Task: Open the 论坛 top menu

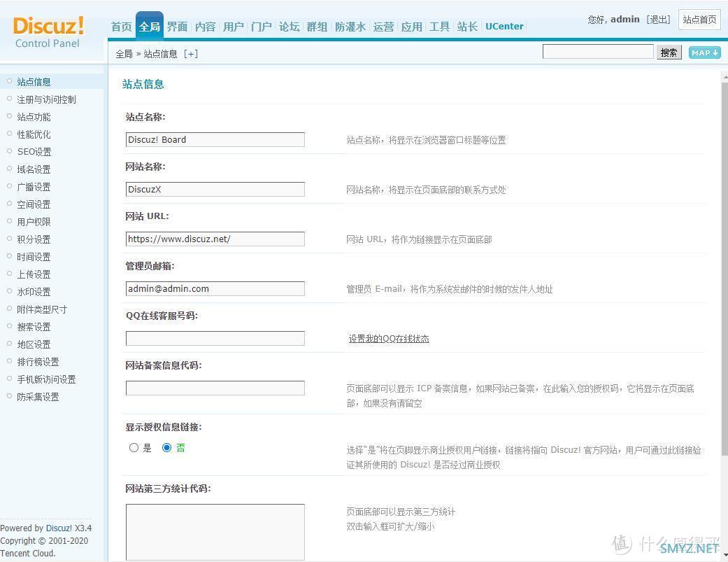Action: click(x=290, y=27)
